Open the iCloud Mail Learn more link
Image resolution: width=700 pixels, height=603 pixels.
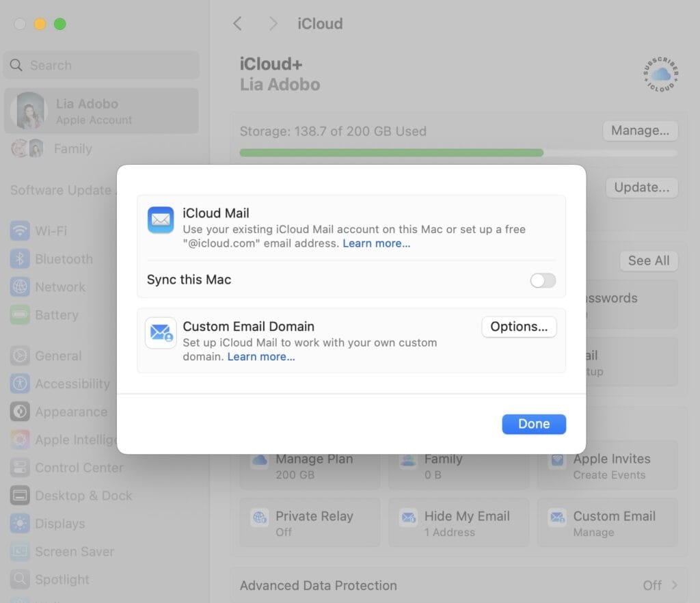[376, 243]
